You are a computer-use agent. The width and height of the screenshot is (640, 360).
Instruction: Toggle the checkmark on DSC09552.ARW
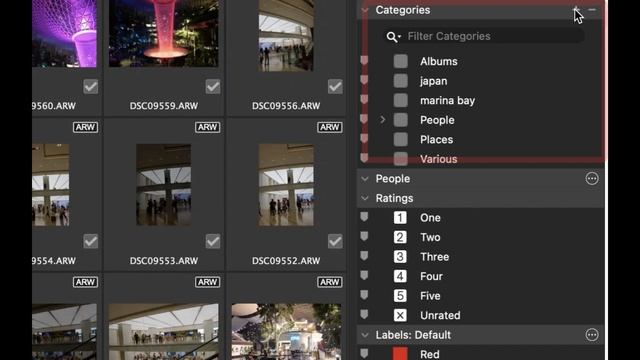(x=335, y=241)
